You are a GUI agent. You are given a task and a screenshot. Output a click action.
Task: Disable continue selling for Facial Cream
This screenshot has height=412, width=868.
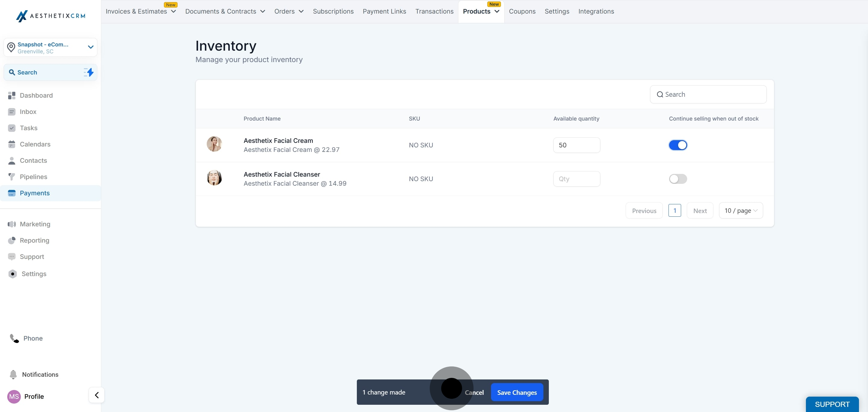[678, 145]
